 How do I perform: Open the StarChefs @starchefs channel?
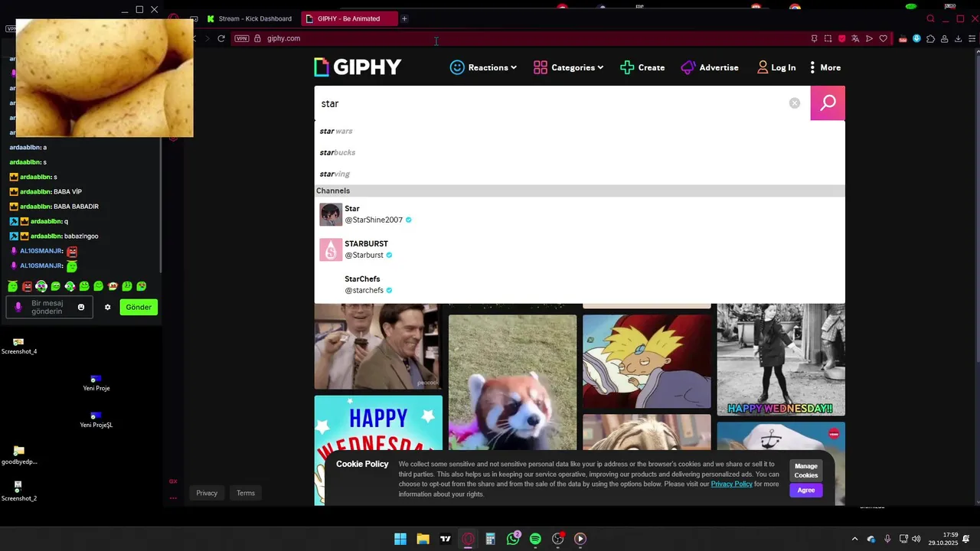click(x=580, y=285)
